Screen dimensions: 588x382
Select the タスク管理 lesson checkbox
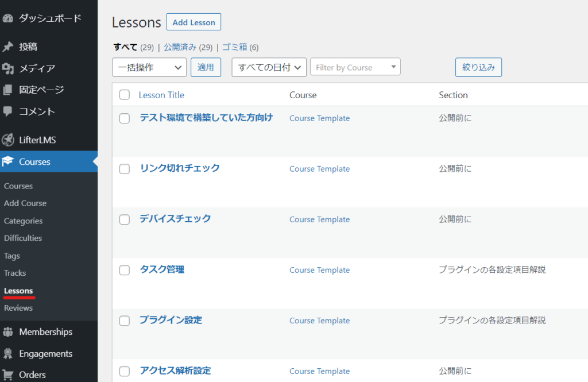coord(125,270)
